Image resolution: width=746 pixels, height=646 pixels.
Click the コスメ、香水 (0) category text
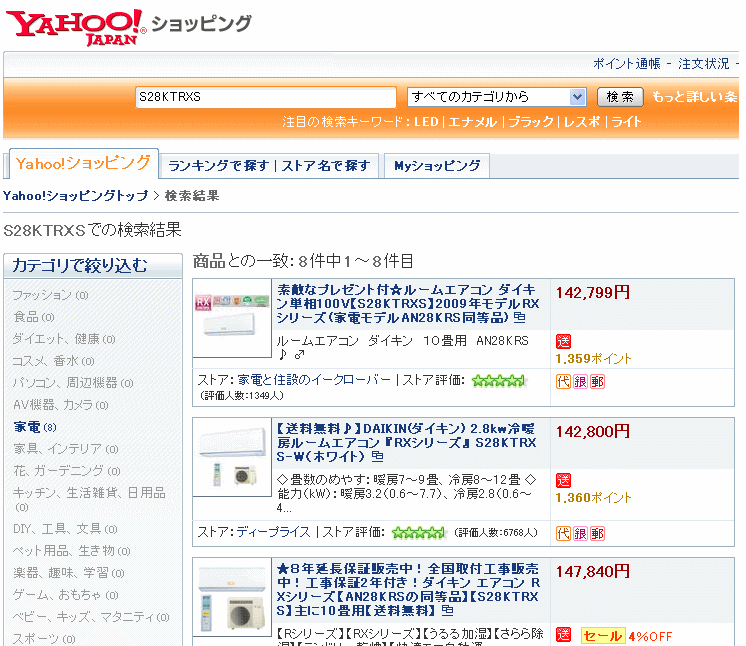[x=53, y=361]
